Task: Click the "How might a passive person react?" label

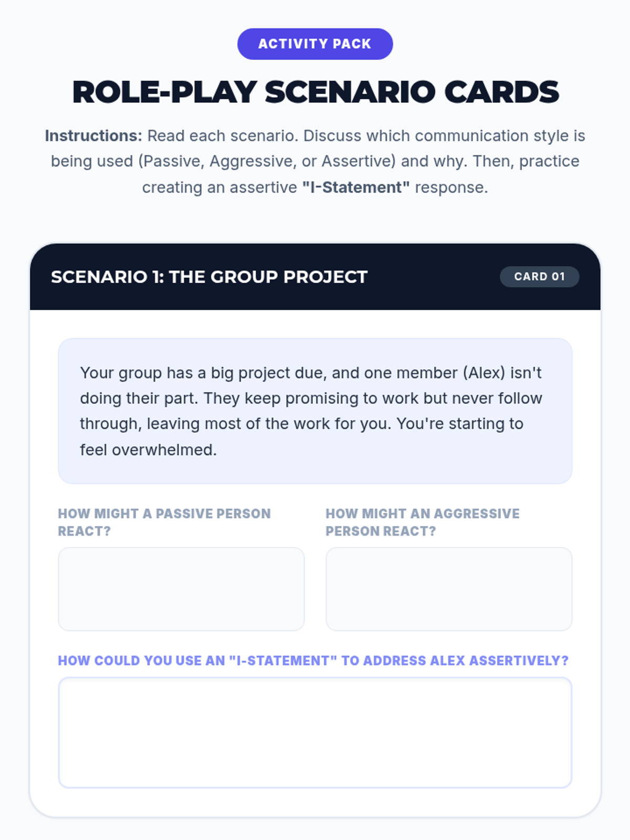Action: [164, 522]
